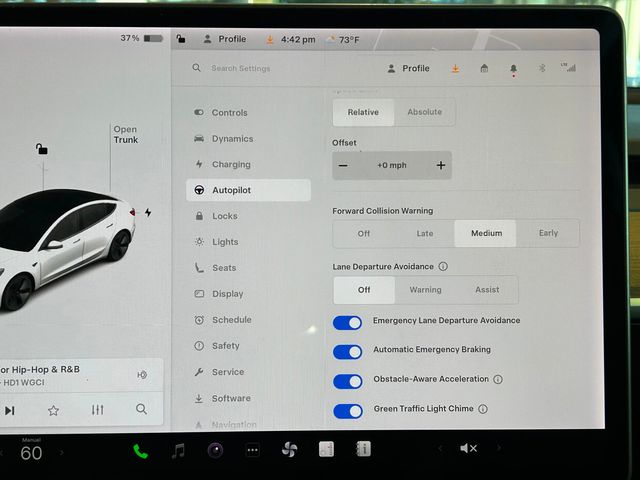Open Obstacle-Aware Acceleration info icon

(x=498, y=379)
